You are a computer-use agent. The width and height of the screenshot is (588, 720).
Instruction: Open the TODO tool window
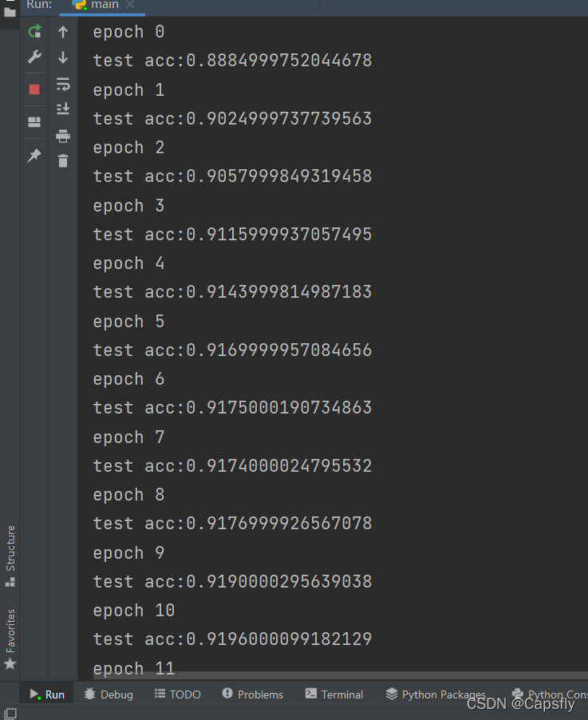(178, 694)
